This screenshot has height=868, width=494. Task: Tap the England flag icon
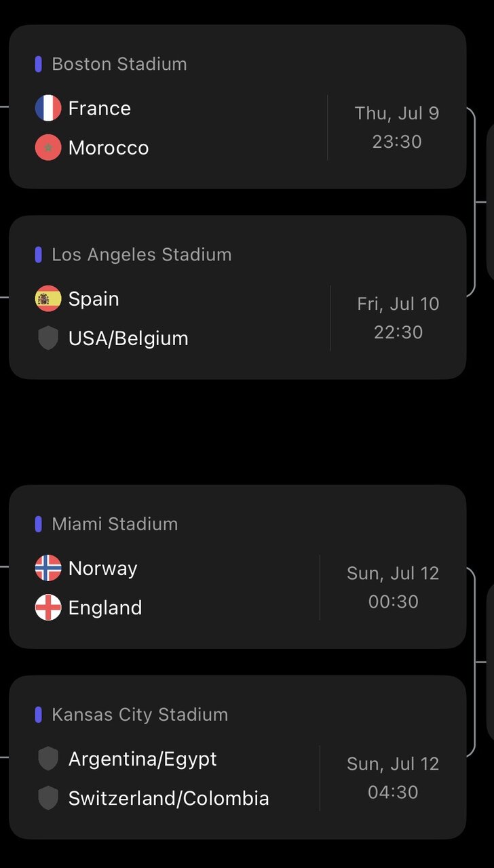click(x=48, y=608)
